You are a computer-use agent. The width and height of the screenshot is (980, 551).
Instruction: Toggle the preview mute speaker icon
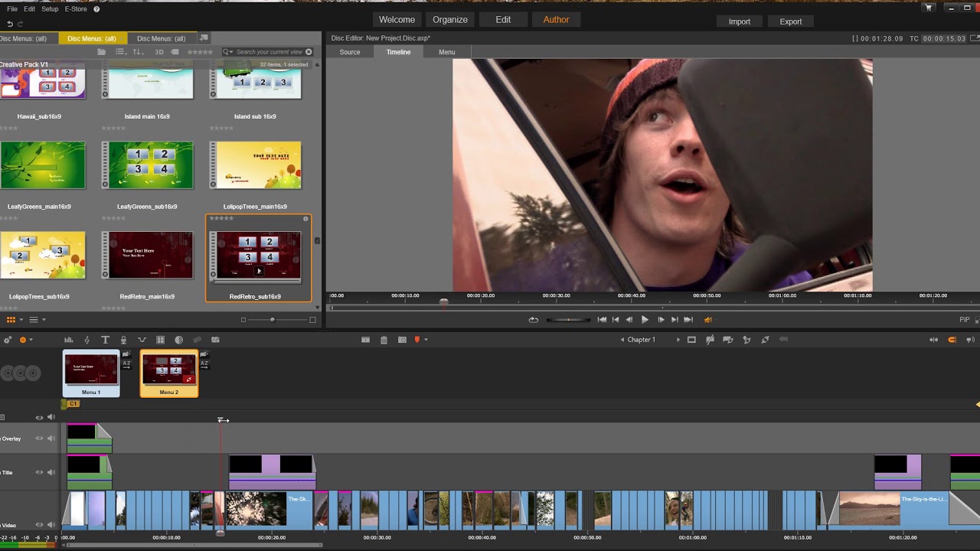pos(708,320)
